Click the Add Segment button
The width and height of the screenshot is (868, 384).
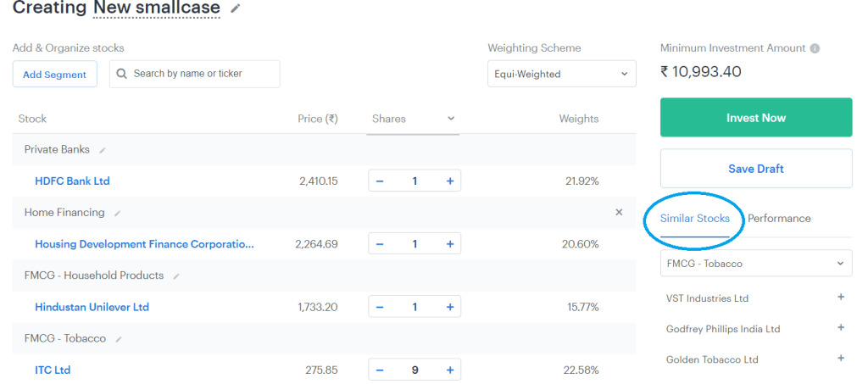[55, 74]
